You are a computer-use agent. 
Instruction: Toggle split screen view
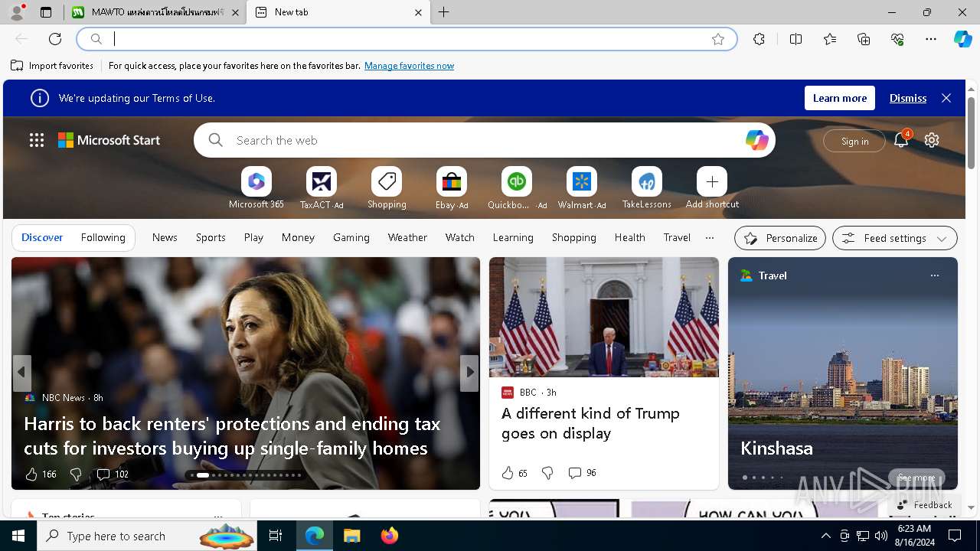795,39
